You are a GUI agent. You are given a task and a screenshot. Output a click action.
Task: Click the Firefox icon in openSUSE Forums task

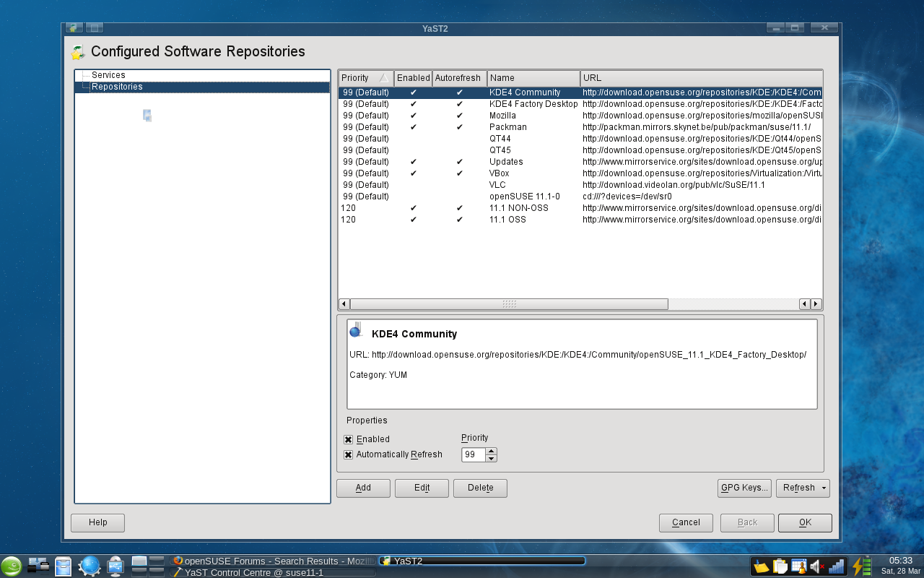tap(178, 561)
